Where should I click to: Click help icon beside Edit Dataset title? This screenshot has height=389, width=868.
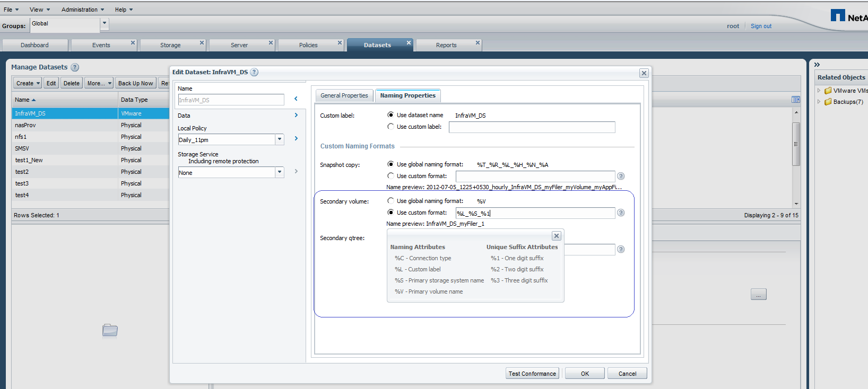(254, 72)
